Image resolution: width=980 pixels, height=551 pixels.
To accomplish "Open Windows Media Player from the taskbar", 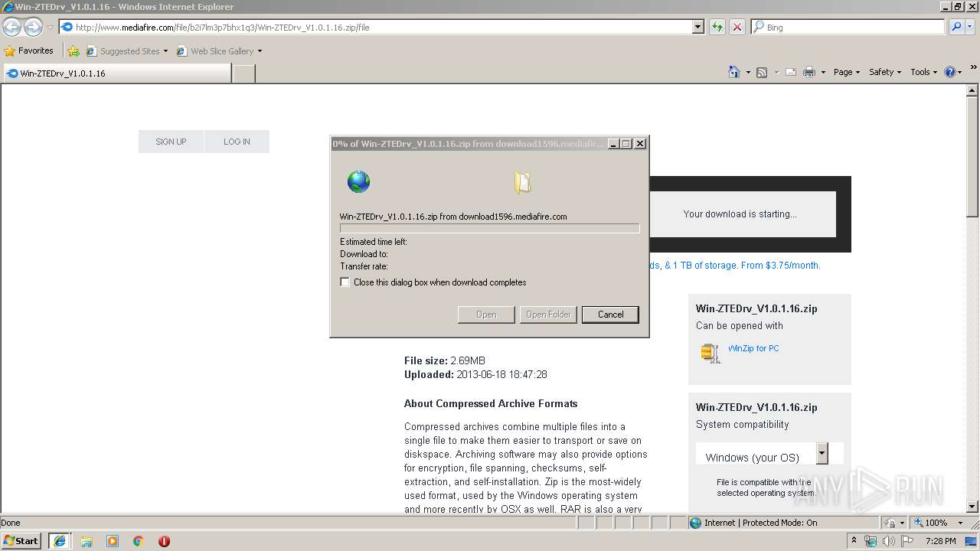I will [113, 541].
